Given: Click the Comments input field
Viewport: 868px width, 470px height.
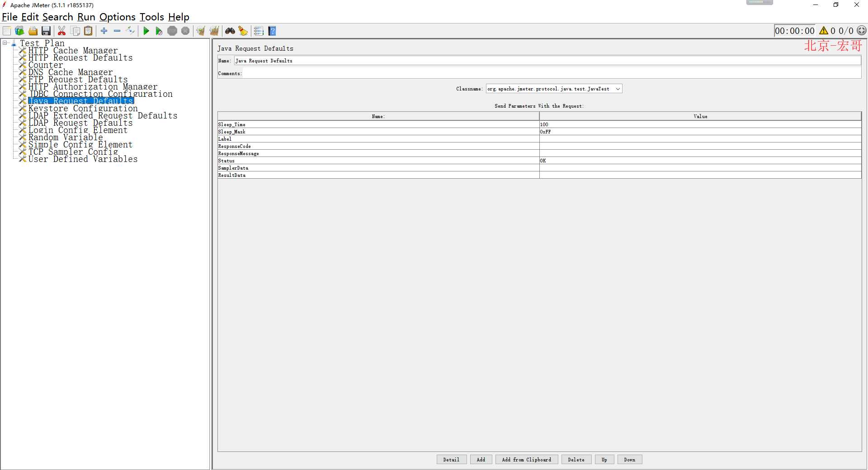Looking at the screenshot, I should click(x=552, y=73).
